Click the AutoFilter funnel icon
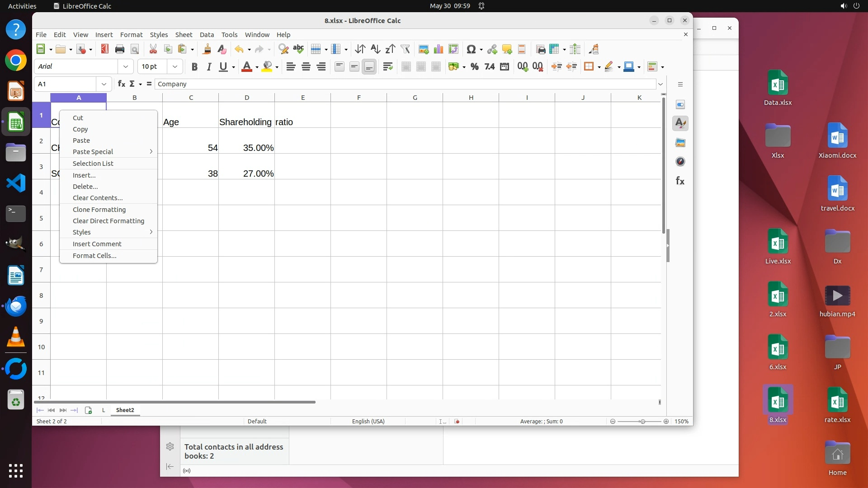The width and height of the screenshot is (868, 488). [405, 49]
